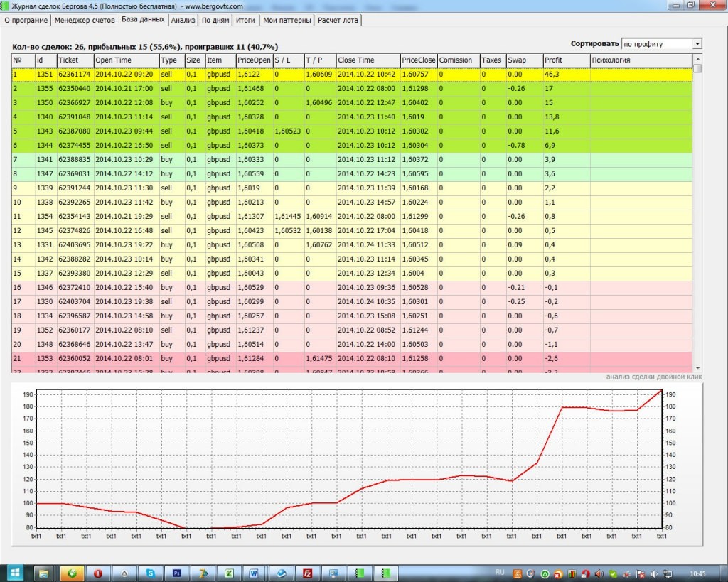
Task: Open Excel from the taskbar
Action: (230, 572)
